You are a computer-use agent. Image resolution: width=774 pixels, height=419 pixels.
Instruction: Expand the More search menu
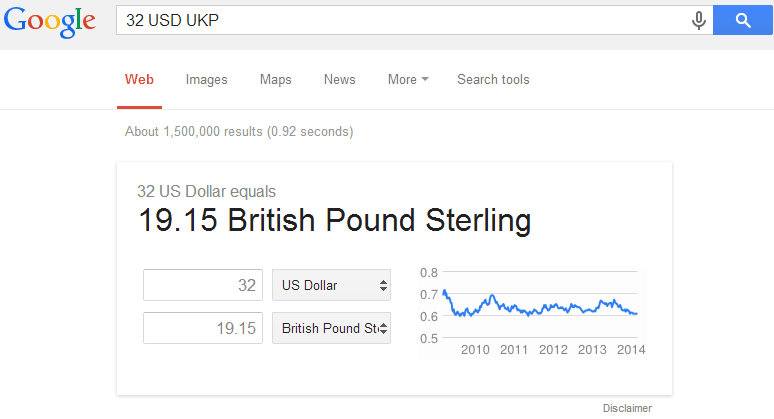coord(408,79)
